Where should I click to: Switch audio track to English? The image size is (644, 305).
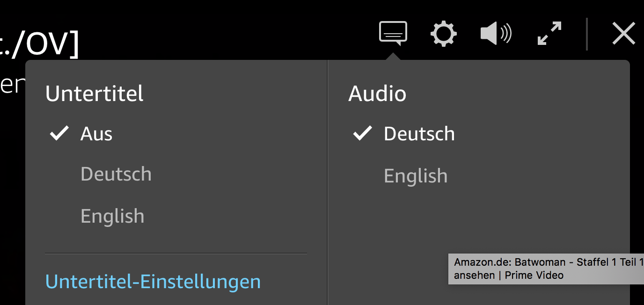416,176
